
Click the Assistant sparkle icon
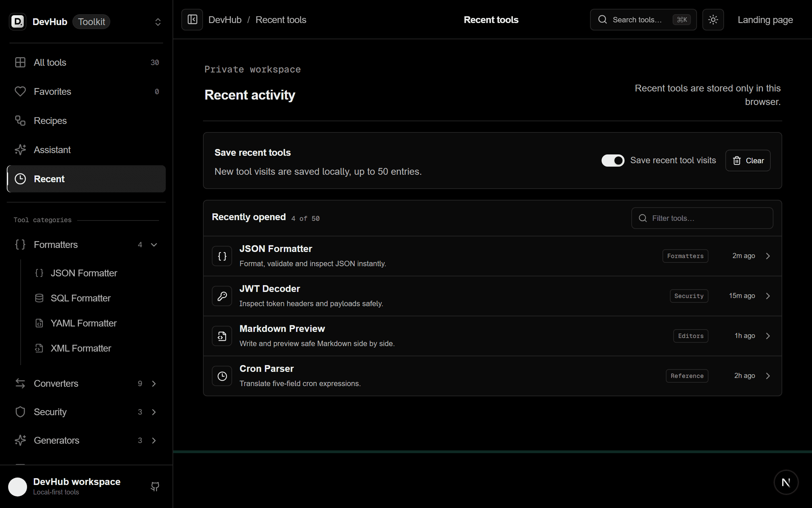pos(20,150)
